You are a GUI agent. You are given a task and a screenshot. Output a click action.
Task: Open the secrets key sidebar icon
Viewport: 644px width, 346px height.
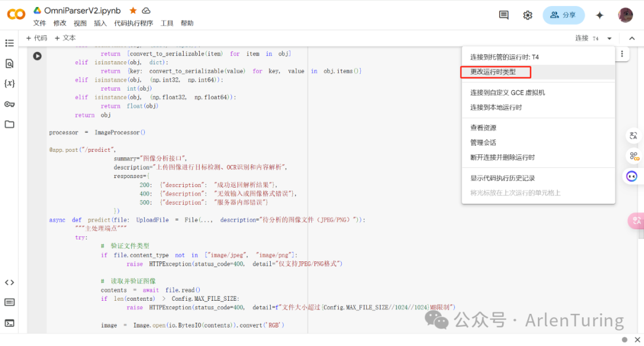coord(10,104)
